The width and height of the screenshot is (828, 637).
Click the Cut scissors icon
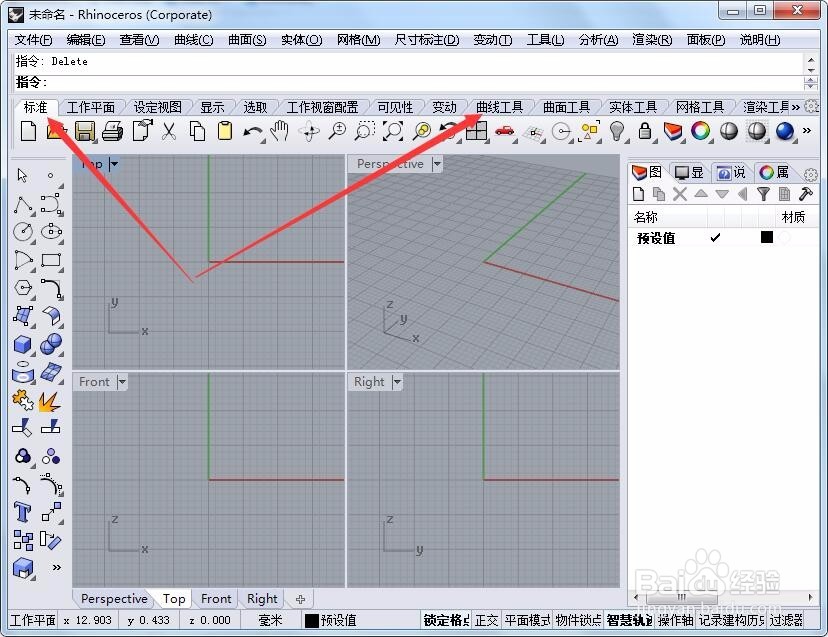pyautogui.click(x=168, y=131)
